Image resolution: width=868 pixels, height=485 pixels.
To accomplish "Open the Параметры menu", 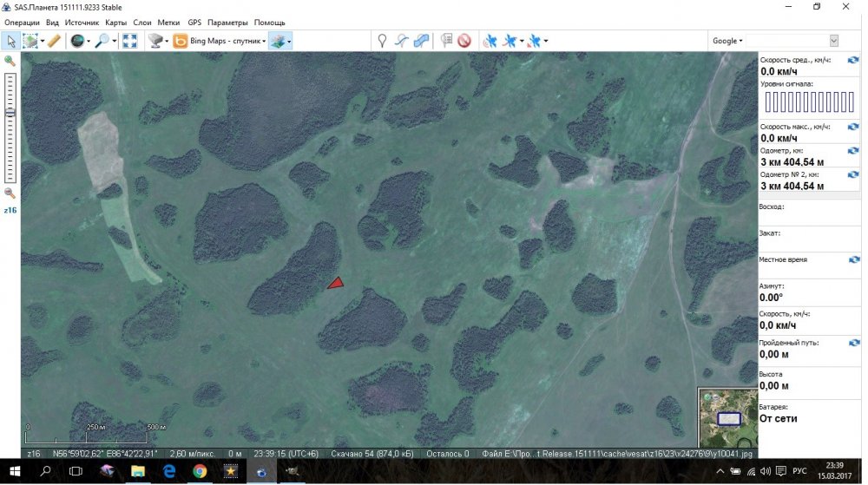I will coord(227,22).
